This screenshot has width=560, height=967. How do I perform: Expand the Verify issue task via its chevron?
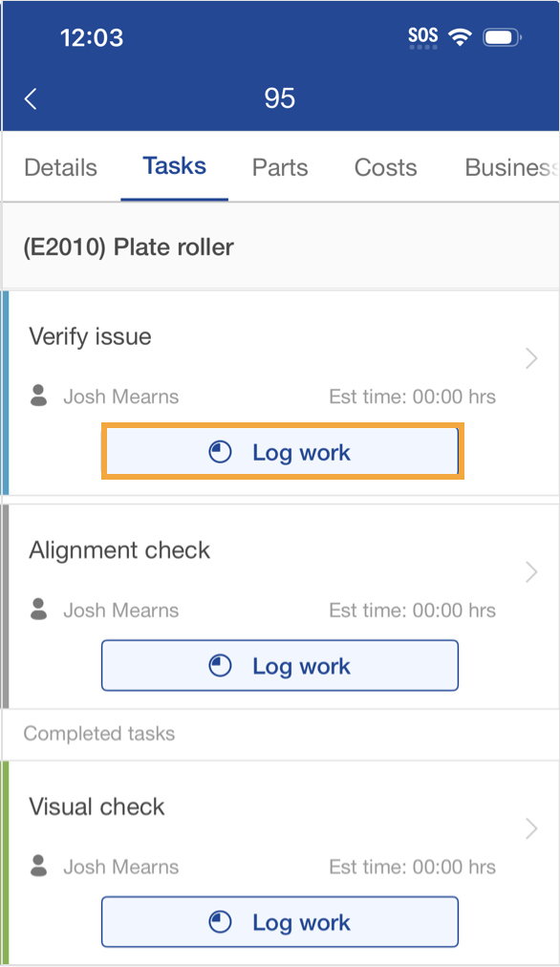pyautogui.click(x=531, y=358)
